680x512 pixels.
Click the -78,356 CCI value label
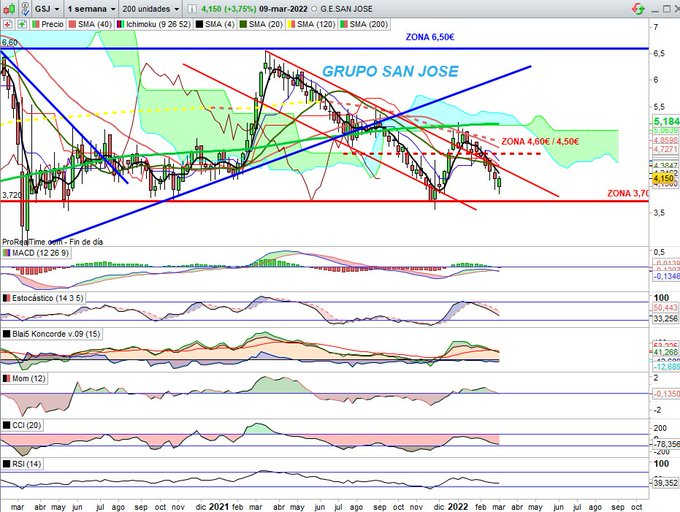pyautogui.click(x=665, y=444)
